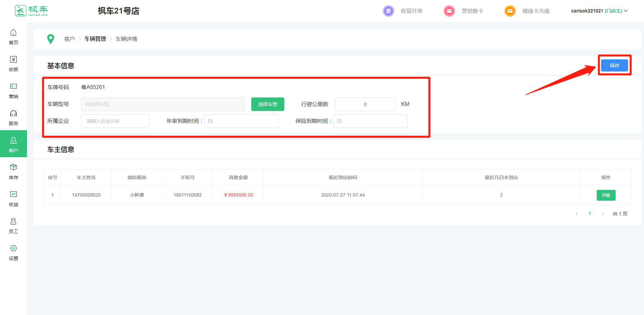Click license plate value 粤A65261
644x315 pixels.
pyautogui.click(x=93, y=87)
